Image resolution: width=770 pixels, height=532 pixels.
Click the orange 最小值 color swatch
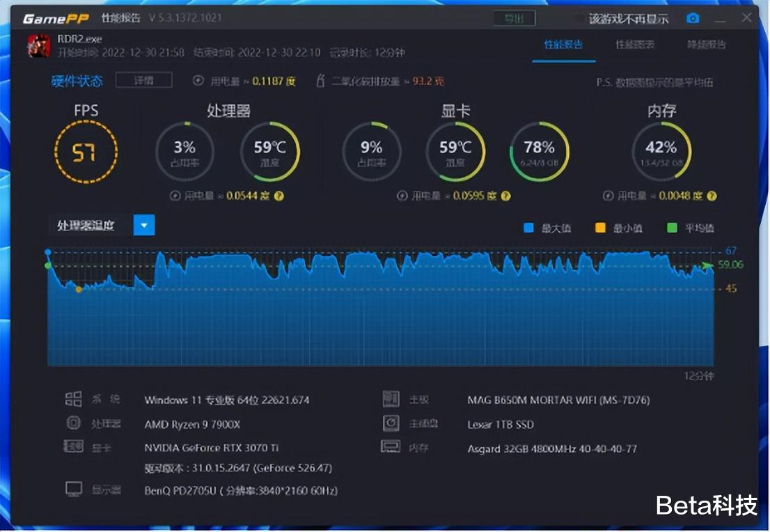click(599, 227)
